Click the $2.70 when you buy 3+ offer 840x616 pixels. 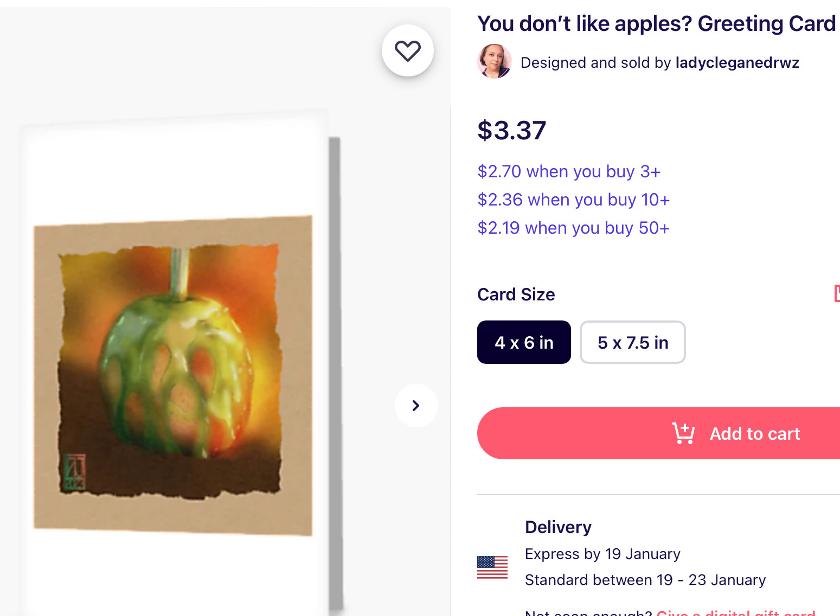(569, 171)
